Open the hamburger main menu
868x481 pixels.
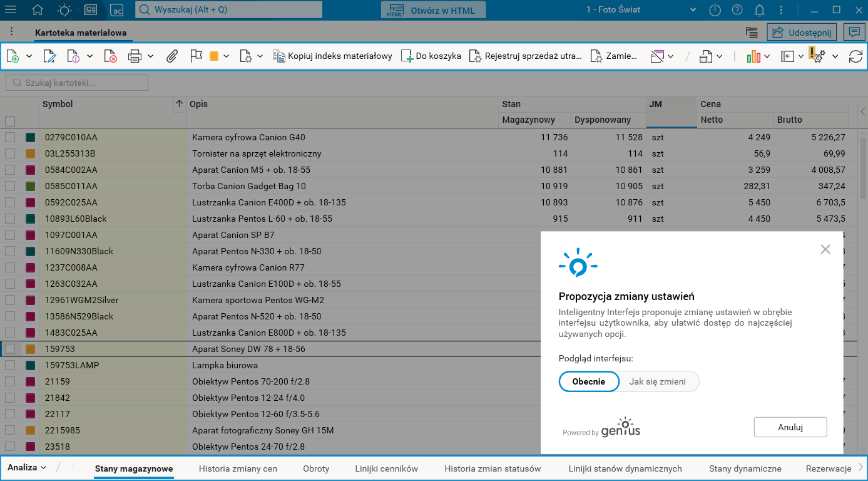click(11, 9)
